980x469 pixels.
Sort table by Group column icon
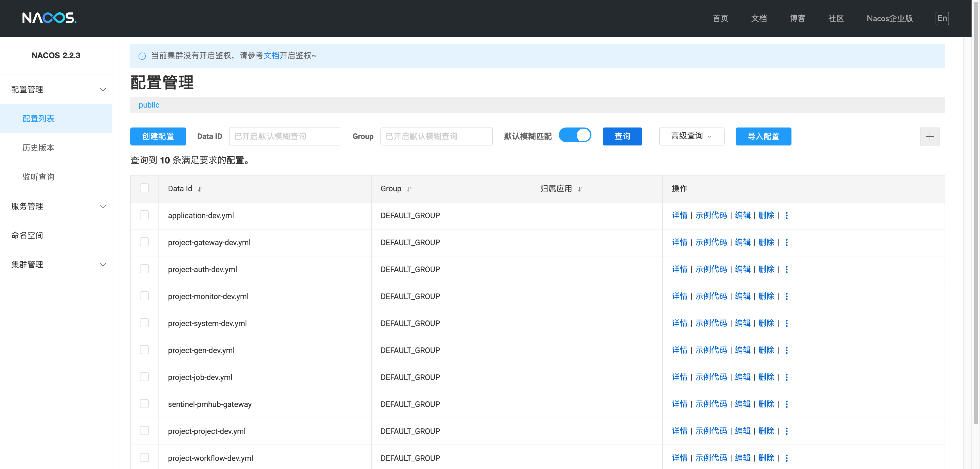pos(409,189)
